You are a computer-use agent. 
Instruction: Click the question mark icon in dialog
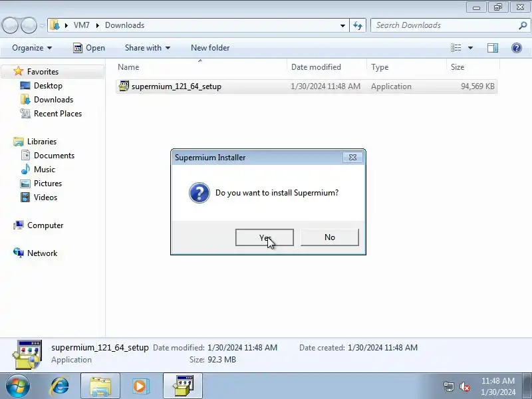pyautogui.click(x=199, y=193)
